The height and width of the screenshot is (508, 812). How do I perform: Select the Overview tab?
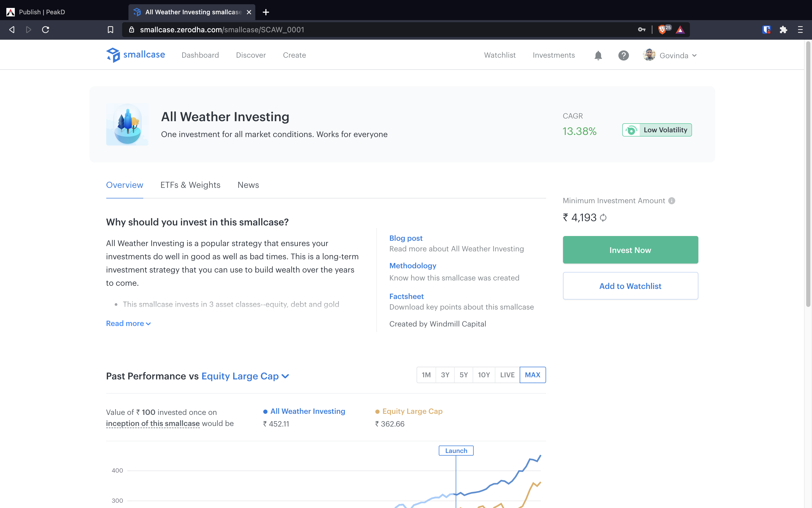coord(124,185)
